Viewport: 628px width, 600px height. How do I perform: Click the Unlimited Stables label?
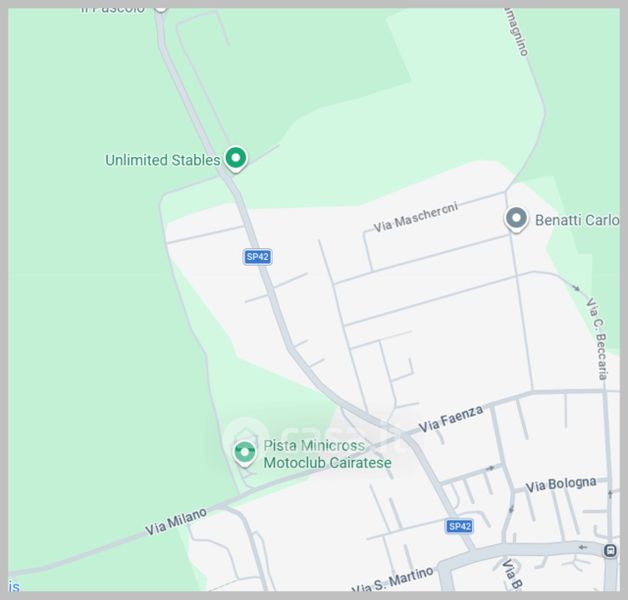pos(163,160)
